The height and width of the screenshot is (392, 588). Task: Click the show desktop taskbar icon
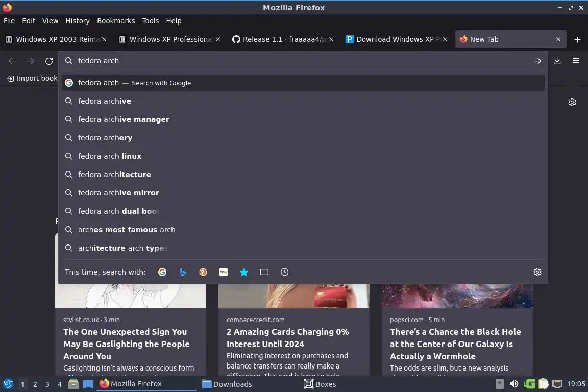(88, 384)
